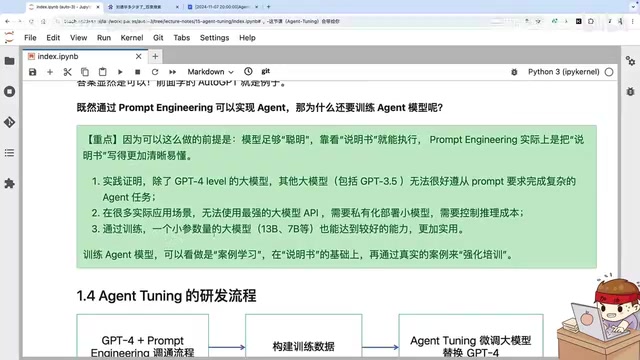Open the Table of Contents panel
The image size is (640, 360).
click(x=9, y=153)
